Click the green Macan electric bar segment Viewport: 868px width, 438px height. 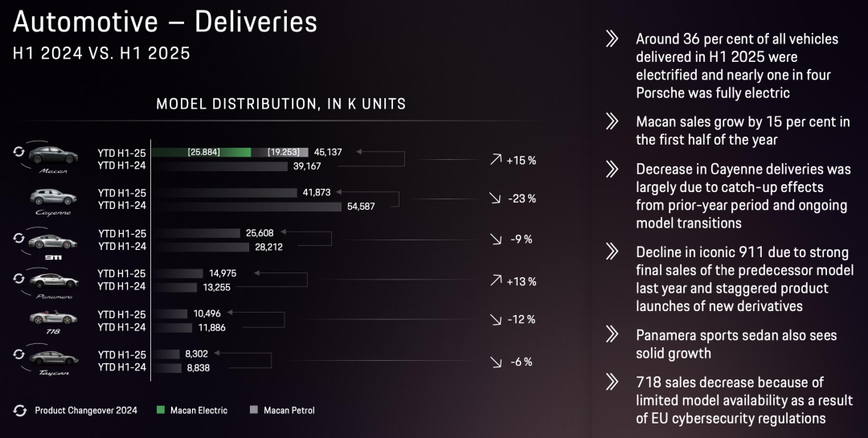tap(201, 152)
